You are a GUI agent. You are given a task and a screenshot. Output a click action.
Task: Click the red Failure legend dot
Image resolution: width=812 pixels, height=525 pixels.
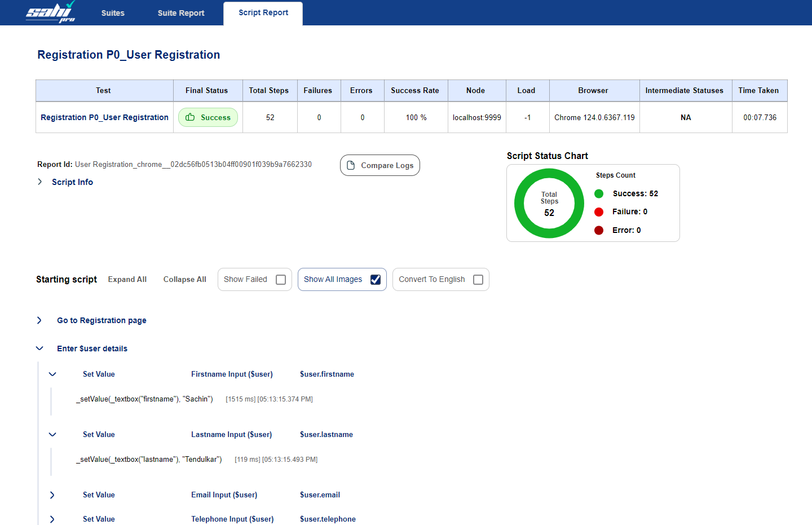click(x=599, y=212)
